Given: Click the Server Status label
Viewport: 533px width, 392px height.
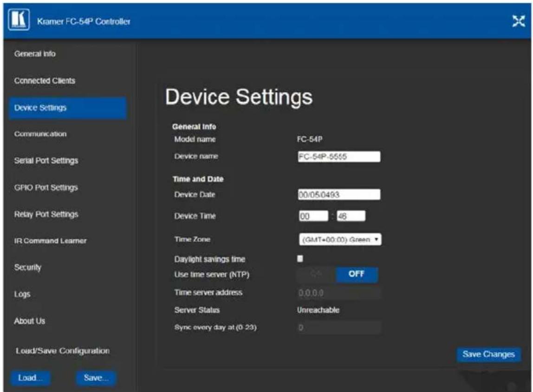Looking at the screenshot, I should click(x=197, y=310).
